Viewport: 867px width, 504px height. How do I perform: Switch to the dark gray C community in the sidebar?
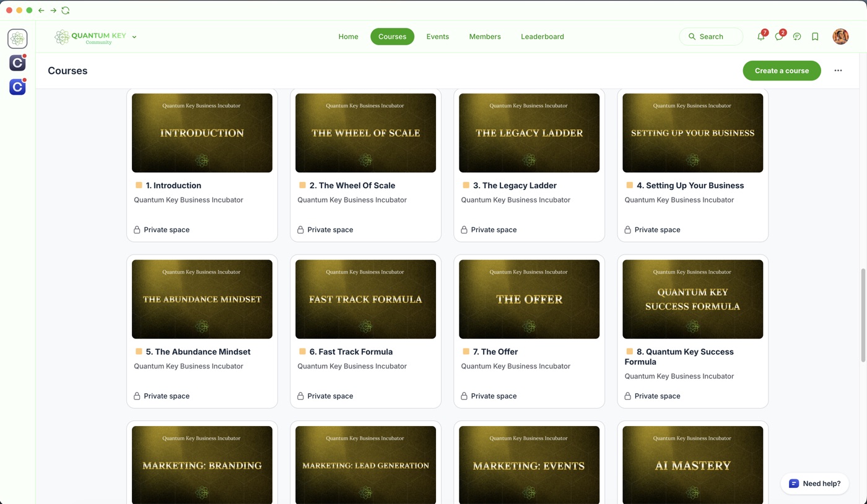coord(17,63)
